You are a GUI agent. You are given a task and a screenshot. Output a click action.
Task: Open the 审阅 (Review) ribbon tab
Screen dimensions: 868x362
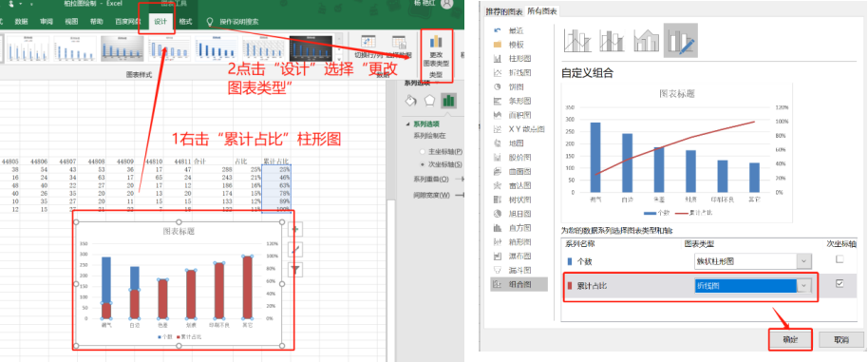pos(47,22)
